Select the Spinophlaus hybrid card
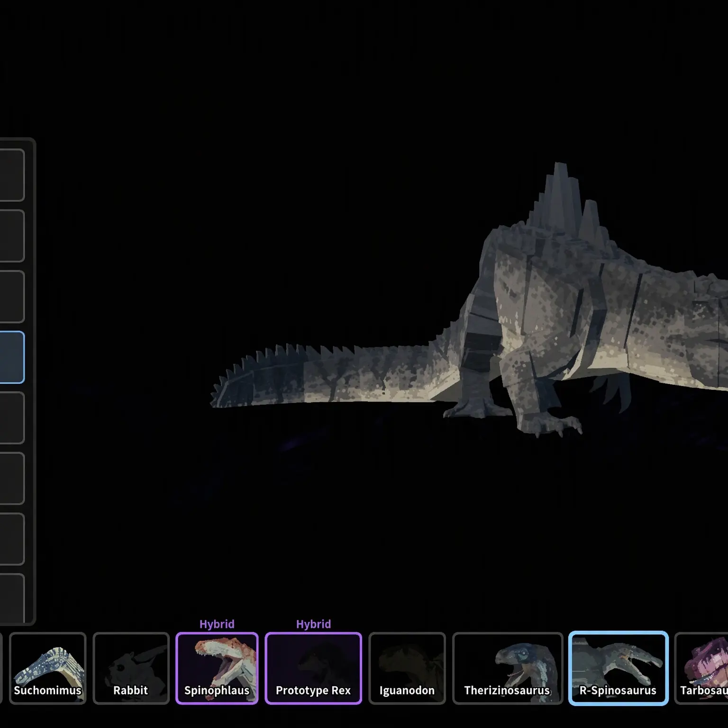728x728 pixels. pyautogui.click(x=217, y=668)
